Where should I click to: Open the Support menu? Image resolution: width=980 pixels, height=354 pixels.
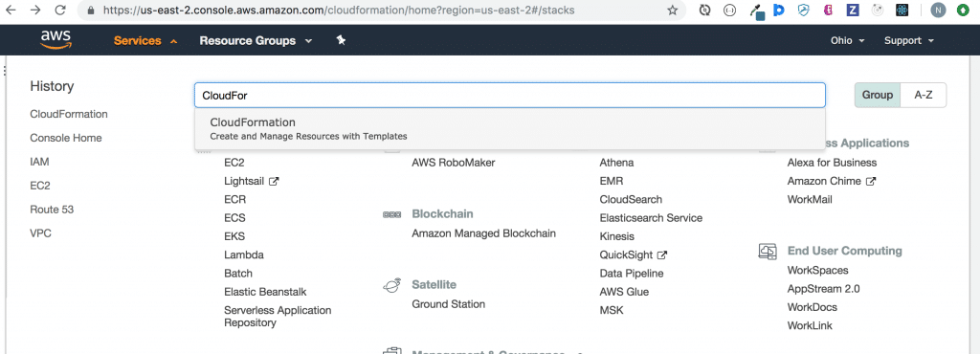pyautogui.click(x=909, y=40)
